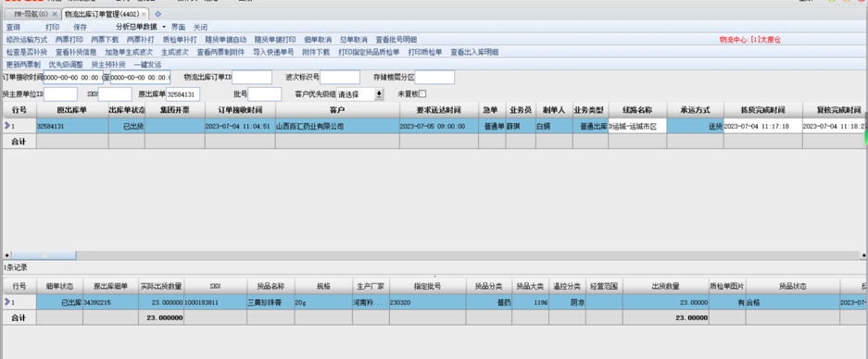Click 两票打印
The width and height of the screenshot is (868, 359).
(69, 40)
